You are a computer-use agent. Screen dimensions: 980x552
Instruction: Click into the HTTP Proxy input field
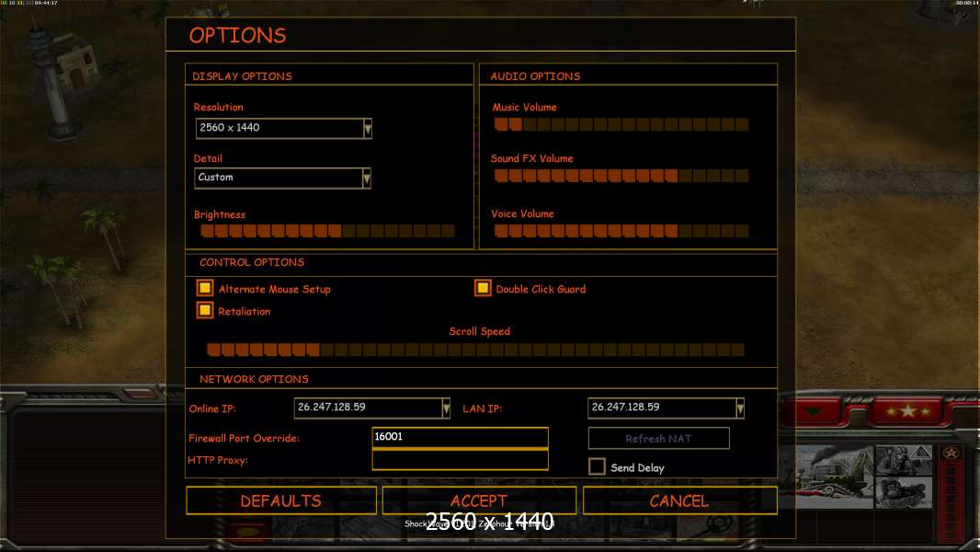coord(460,459)
